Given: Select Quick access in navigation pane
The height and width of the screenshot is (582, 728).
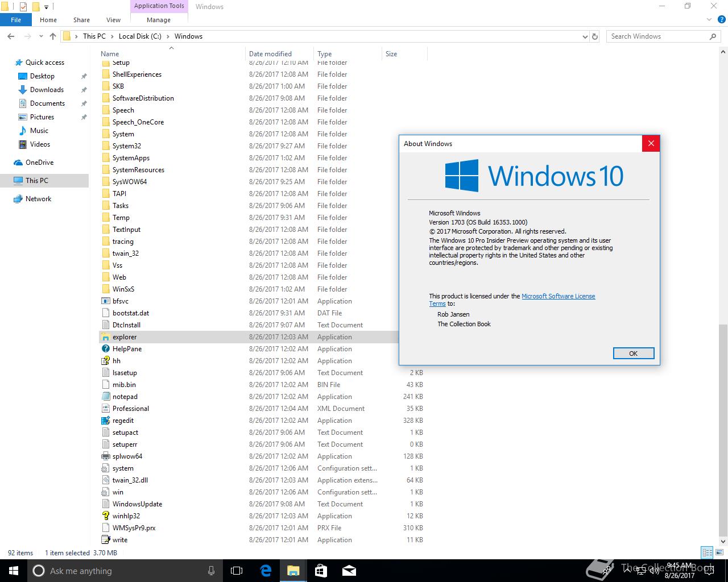Looking at the screenshot, I should (x=45, y=63).
